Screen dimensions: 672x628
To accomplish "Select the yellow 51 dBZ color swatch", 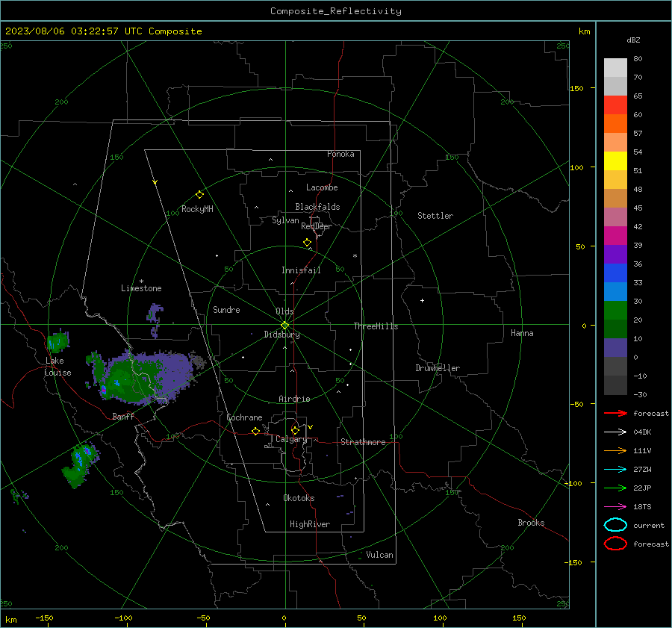I will [615, 161].
